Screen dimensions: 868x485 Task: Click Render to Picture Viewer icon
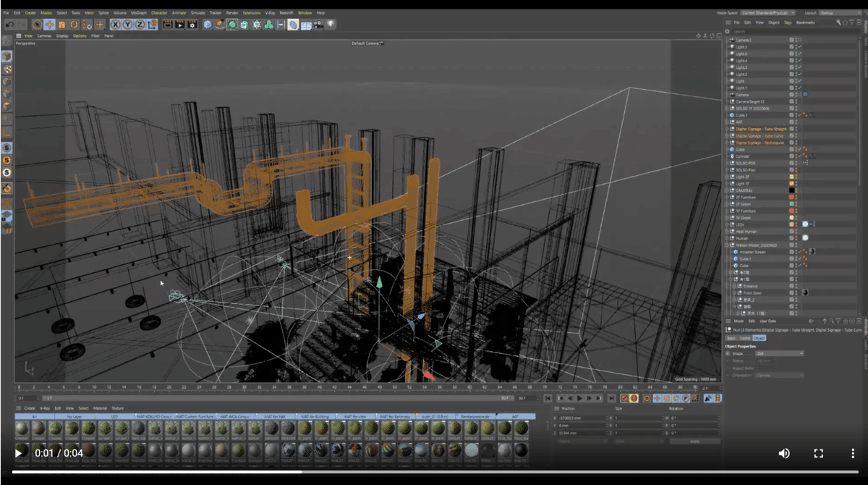coord(180,25)
